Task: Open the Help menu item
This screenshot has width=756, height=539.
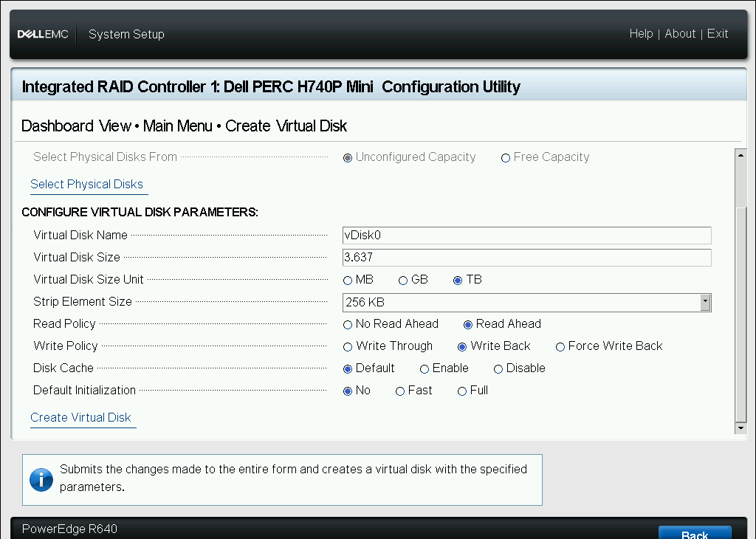Action: coord(641,33)
